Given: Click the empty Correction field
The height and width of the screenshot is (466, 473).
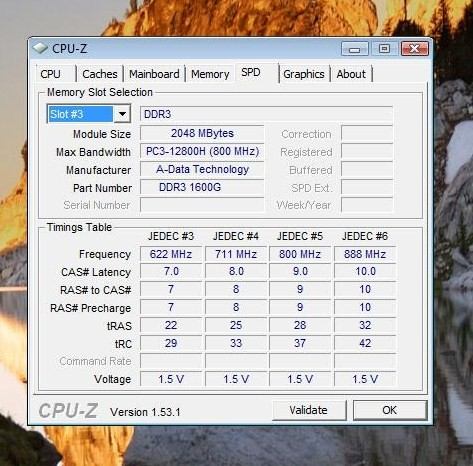Looking at the screenshot, I should pos(367,133).
